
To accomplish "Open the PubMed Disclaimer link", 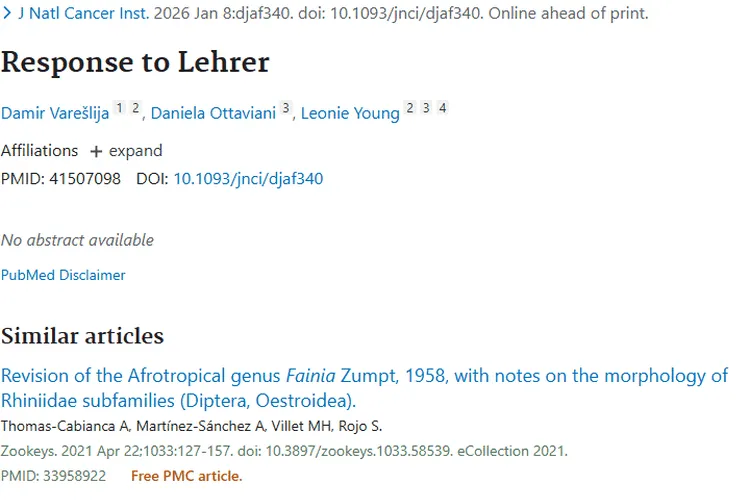I will tap(63, 275).
